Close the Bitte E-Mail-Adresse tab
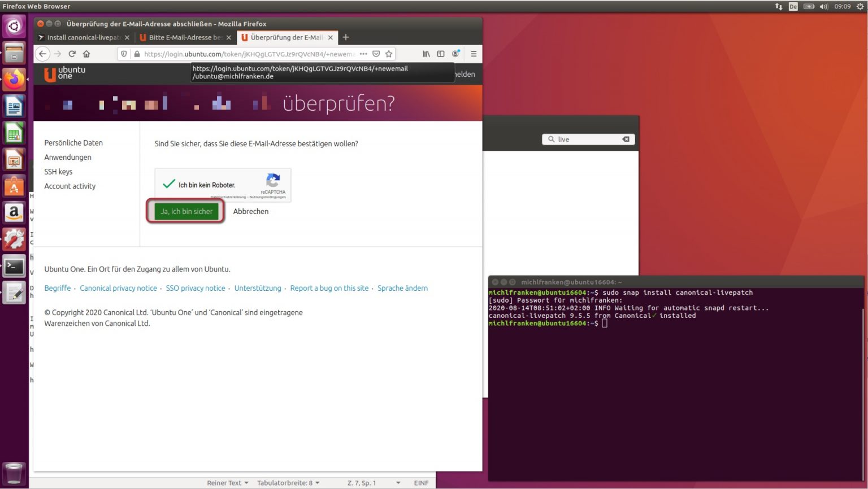Image resolution: width=868 pixels, height=489 pixels. 228,37
